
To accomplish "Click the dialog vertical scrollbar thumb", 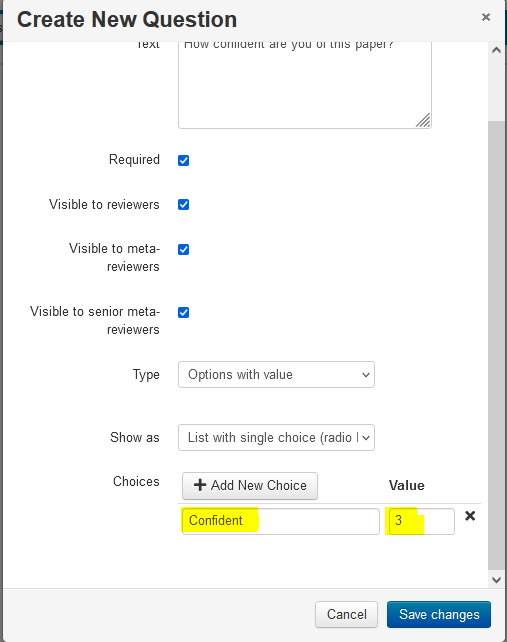I will tap(496, 345).
